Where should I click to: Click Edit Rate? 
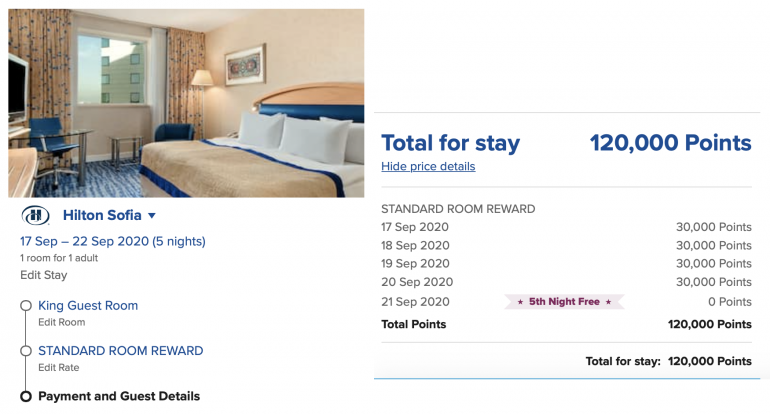(58, 367)
